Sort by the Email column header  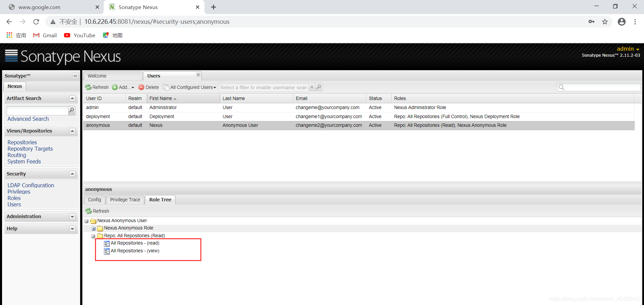point(330,98)
